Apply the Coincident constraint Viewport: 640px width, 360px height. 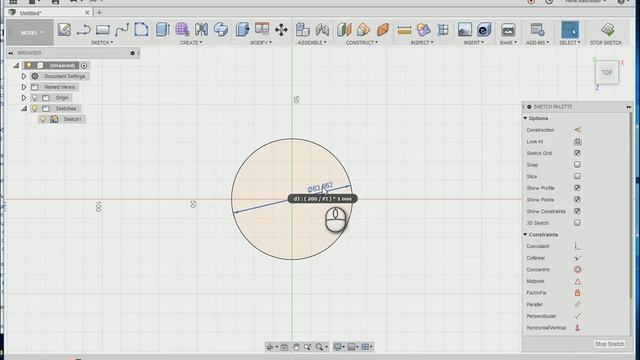[577, 246]
